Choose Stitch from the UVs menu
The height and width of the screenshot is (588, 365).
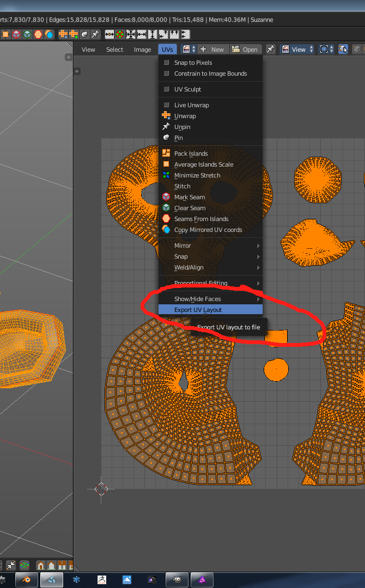tap(210, 186)
